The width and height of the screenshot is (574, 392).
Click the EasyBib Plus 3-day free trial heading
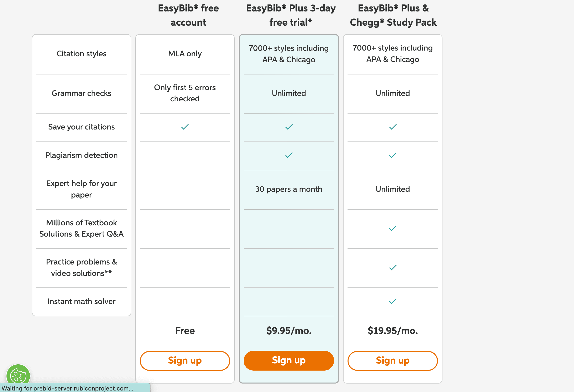(291, 15)
